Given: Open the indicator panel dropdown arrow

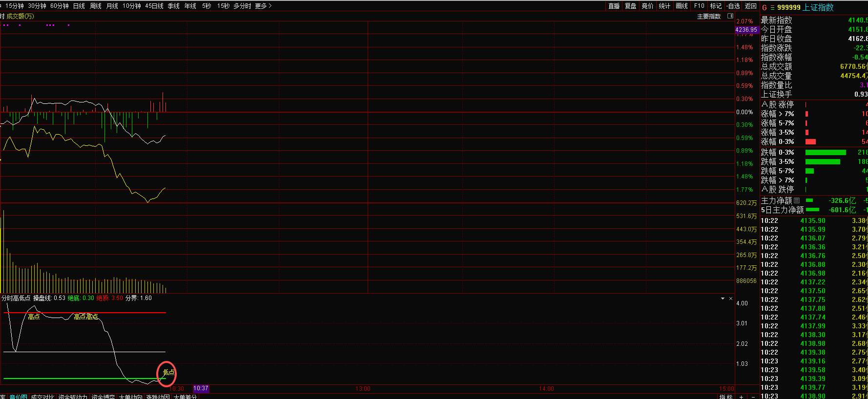Looking at the screenshot, I should (x=723, y=299).
